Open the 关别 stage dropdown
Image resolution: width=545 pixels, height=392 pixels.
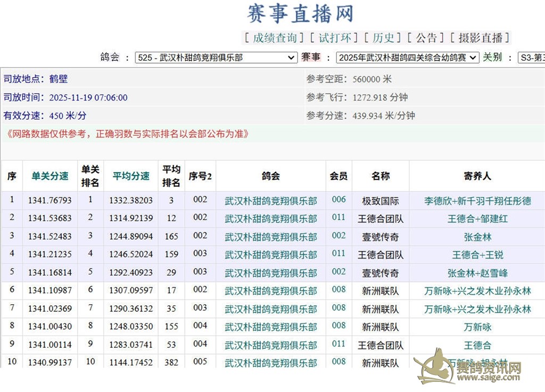pos(531,57)
